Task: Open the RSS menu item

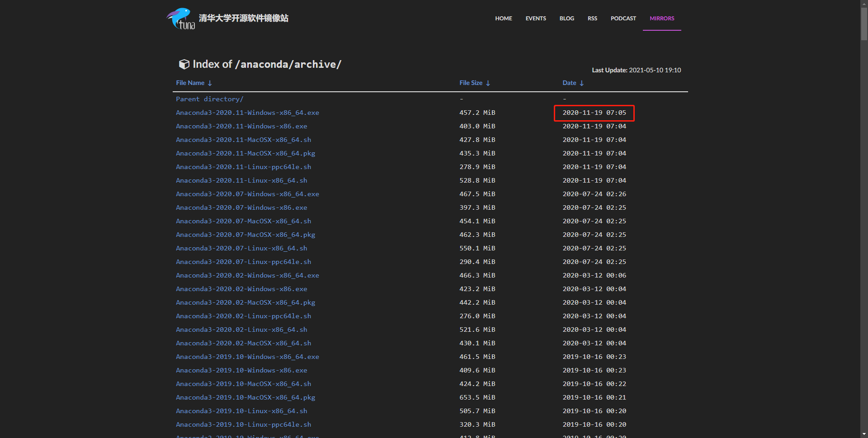Action: [x=592, y=19]
